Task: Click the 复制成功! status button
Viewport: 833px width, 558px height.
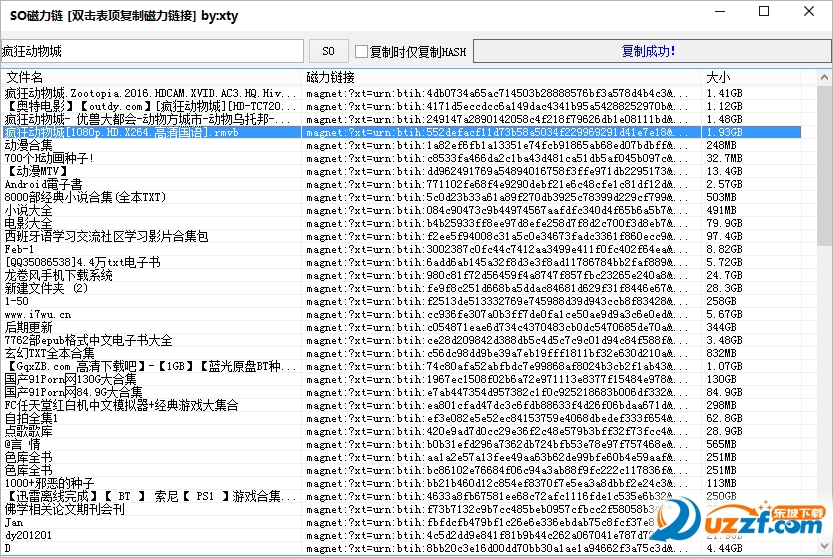Action: [x=652, y=51]
